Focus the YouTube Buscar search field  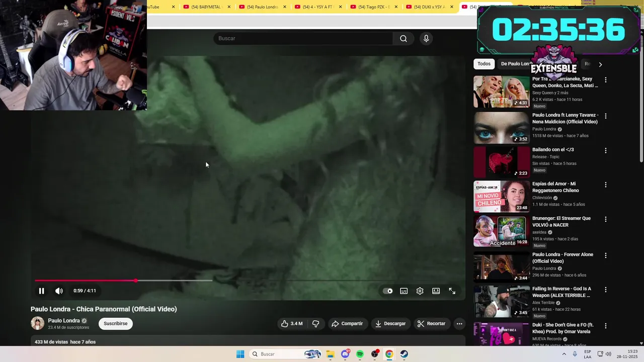303,39
